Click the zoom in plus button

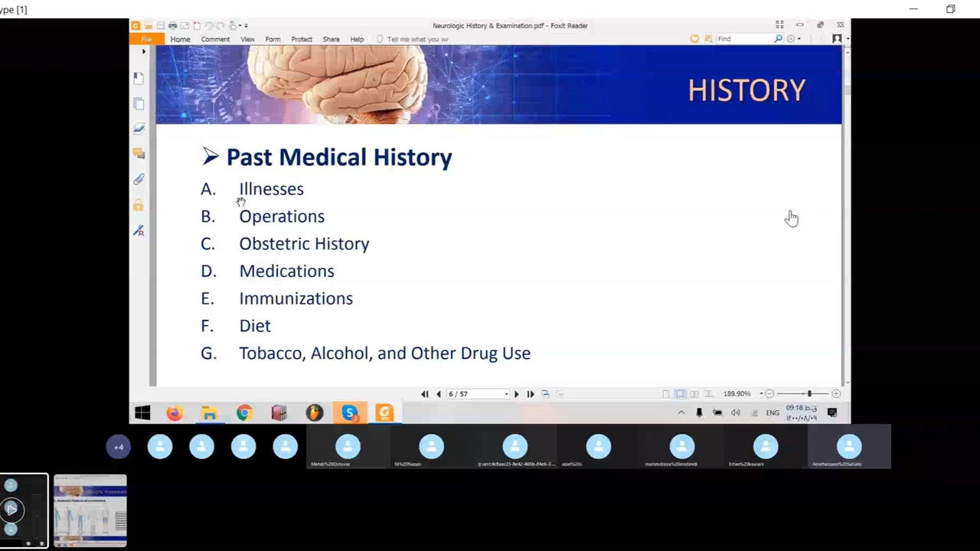pos(836,394)
